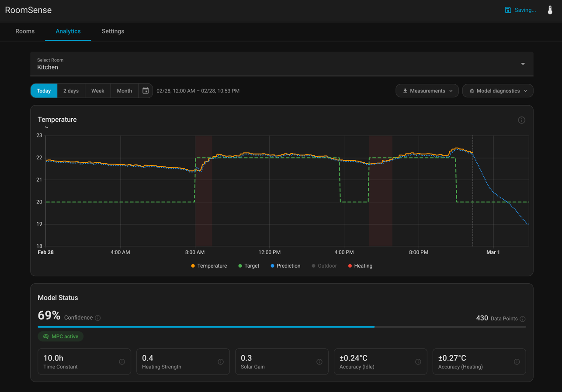
Task: Open the calendar date picker icon
Action: tap(145, 90)
